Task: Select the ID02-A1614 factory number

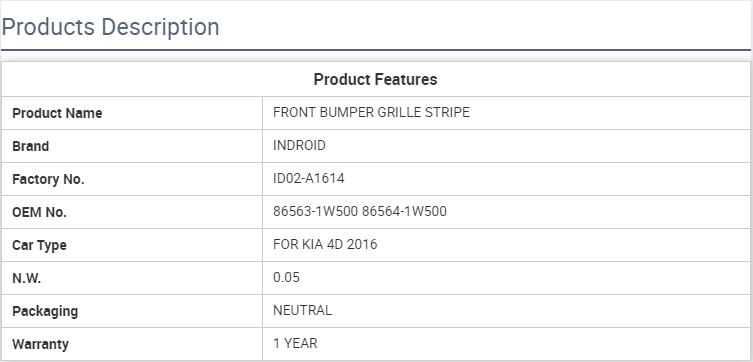Action: pyautogui.click(x=309, y=179)
